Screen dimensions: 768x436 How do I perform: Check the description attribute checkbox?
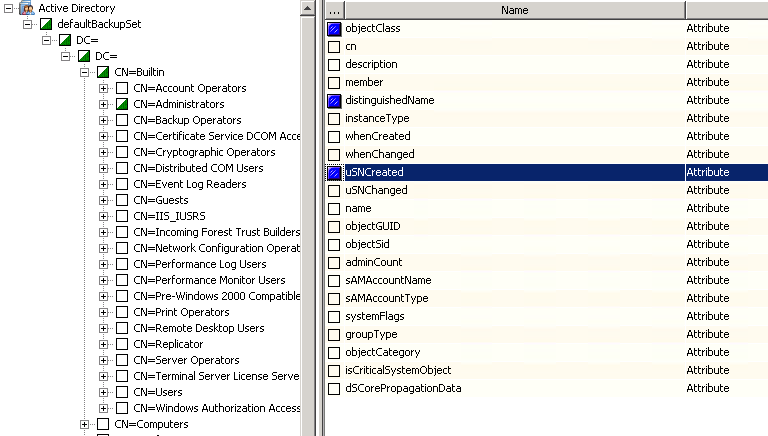coord(334,65)
